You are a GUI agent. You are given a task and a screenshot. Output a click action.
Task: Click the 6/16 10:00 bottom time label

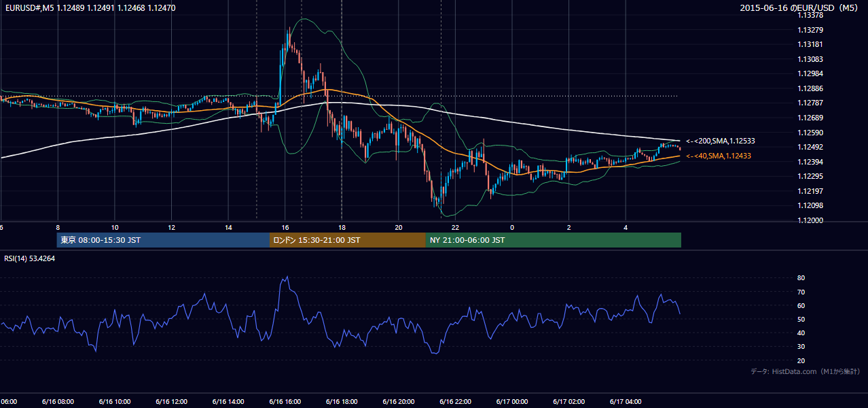115,401
